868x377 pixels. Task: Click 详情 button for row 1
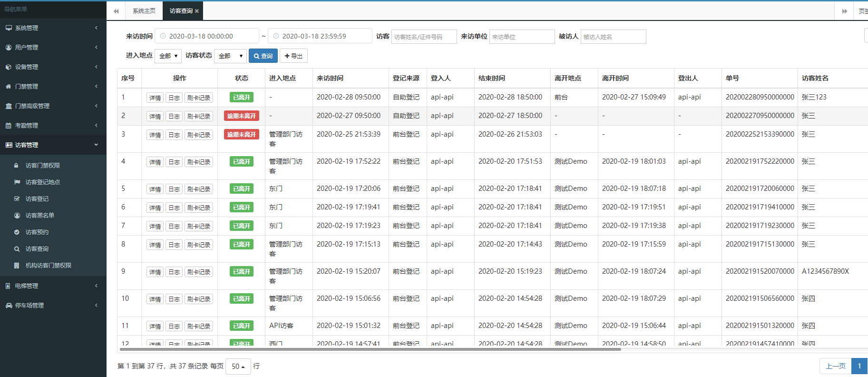coord(155,98)
